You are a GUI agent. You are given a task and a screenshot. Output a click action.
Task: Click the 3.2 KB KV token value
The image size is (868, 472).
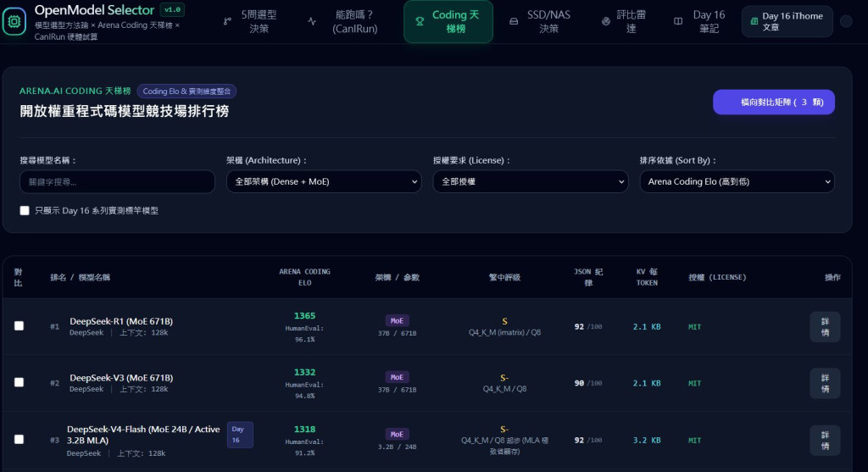[x=647, y=441]
